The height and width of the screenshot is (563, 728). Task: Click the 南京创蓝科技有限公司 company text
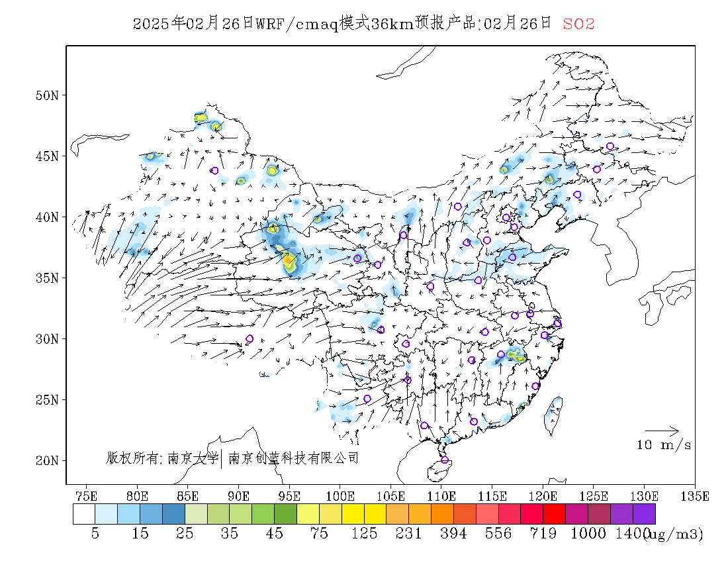pyautogui.click(x=294, y=458)
